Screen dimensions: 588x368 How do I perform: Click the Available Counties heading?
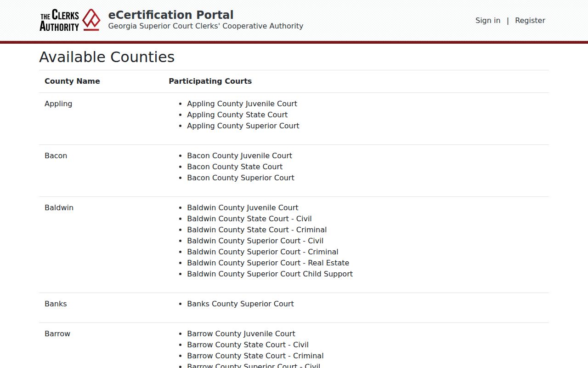[x=107, y=57]
